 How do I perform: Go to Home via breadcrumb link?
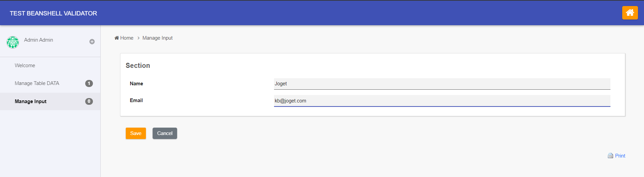click(127, 38)
